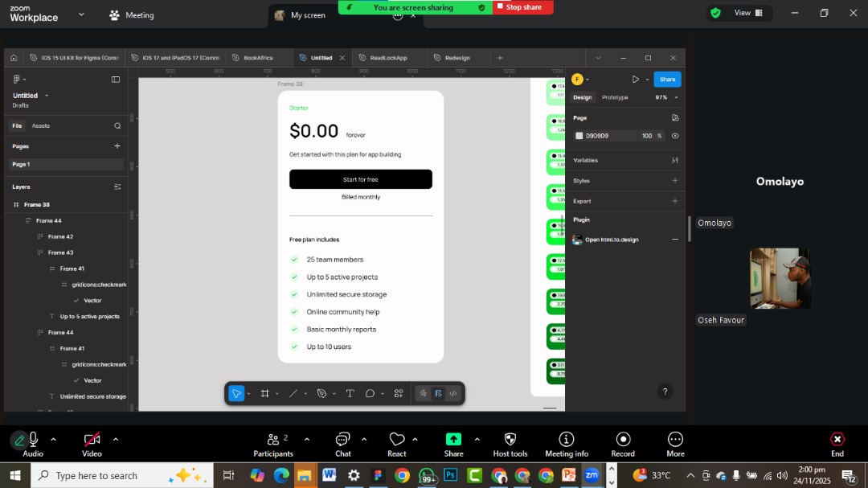Open the Move tool's dropdown arrow
The image size is (868, 488).
(x=248, y=393)
